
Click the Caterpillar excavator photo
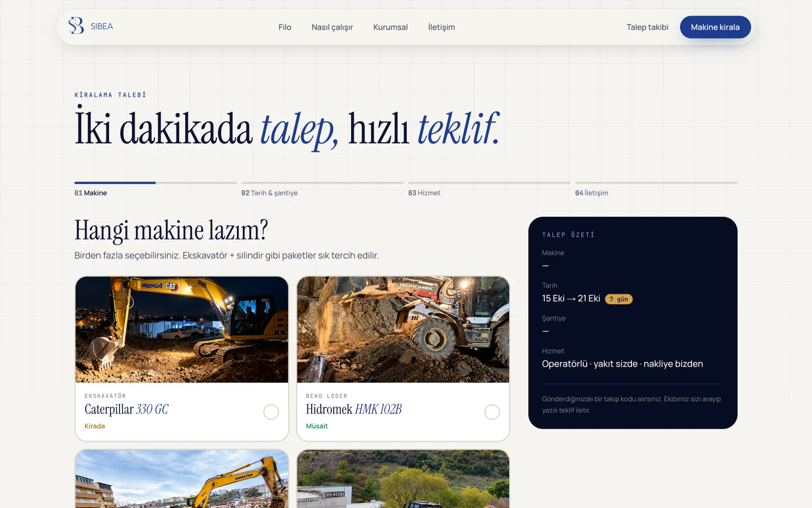[182, 330]
